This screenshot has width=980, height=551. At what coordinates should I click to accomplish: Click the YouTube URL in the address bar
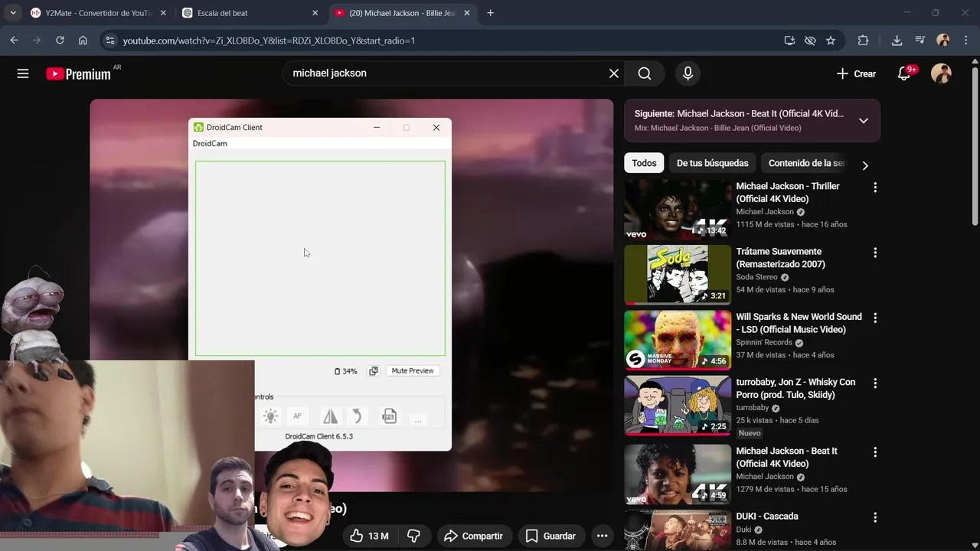(269, 41)
